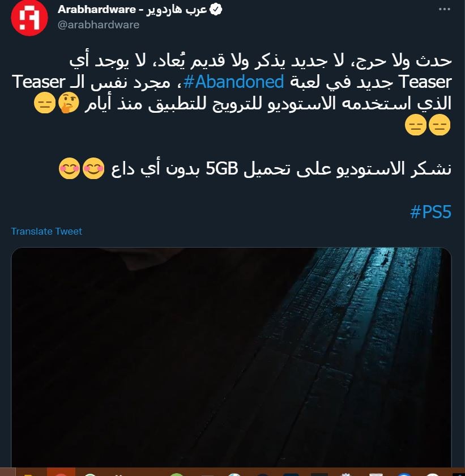Open the blue circular icon on the taskbar
Viewport: 465px width, 476px height.
(404, 474)
